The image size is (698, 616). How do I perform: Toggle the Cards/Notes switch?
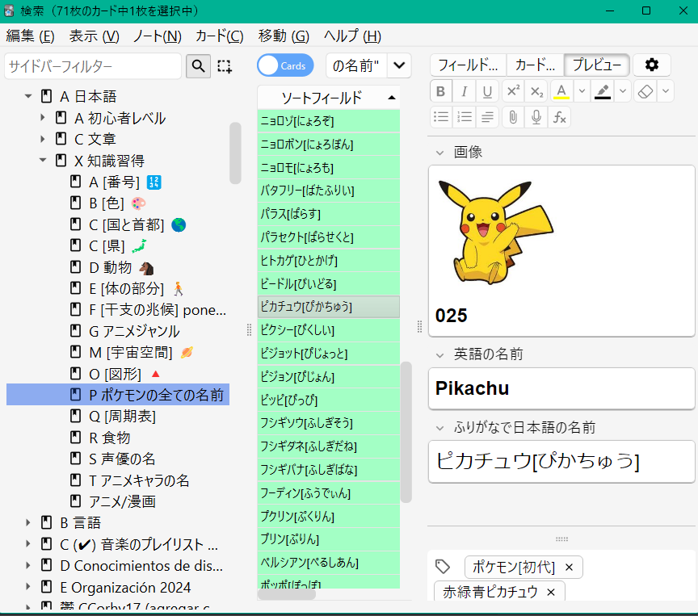click(285, 66)
